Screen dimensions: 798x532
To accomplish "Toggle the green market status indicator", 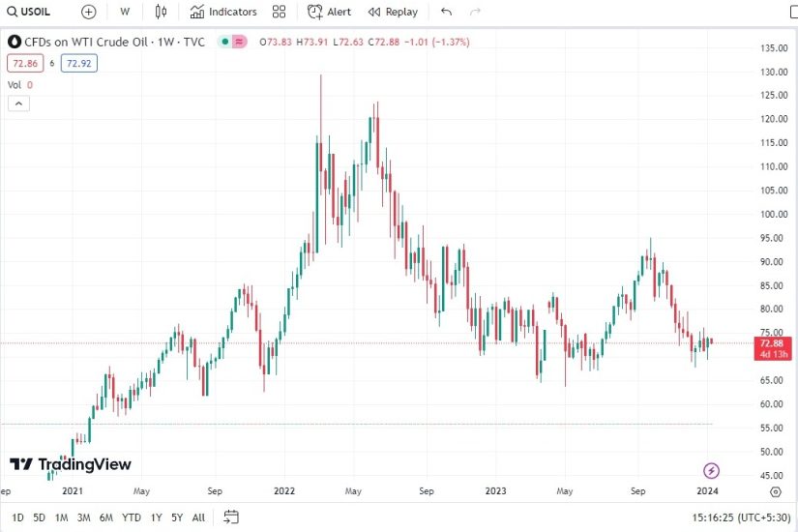I will tap(224, 42).
